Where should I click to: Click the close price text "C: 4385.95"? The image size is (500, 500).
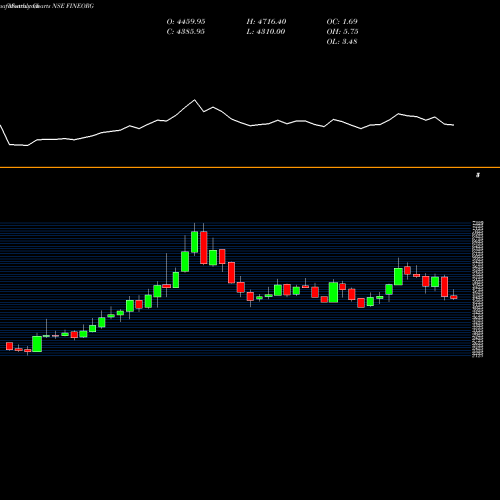click(x=186, y=32)
